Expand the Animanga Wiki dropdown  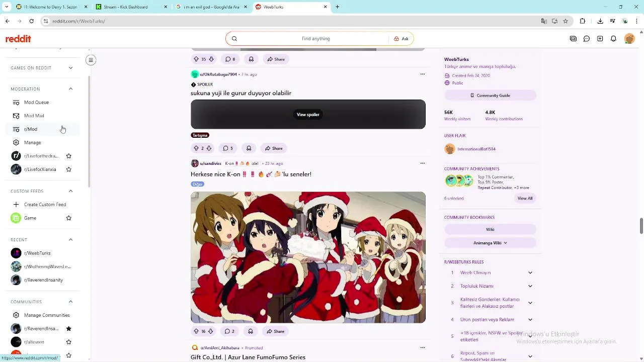490,243
